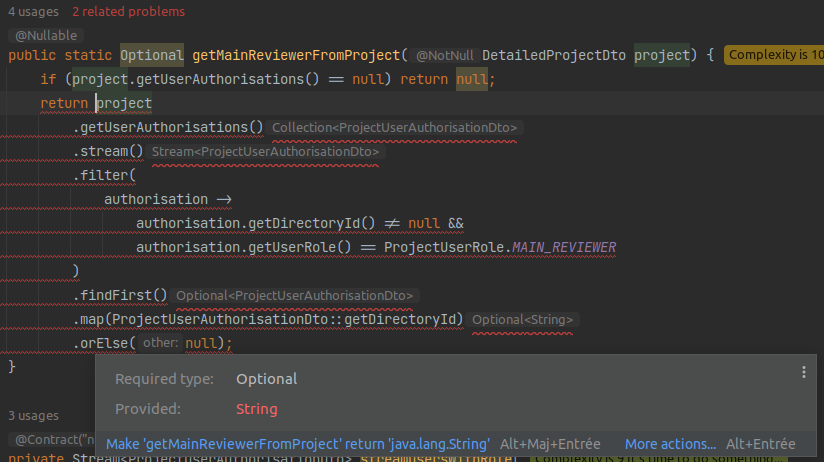Click the method name getMainReviewerFromProject
The height and width of the screenshot is (462, 824).
point(296,55)
